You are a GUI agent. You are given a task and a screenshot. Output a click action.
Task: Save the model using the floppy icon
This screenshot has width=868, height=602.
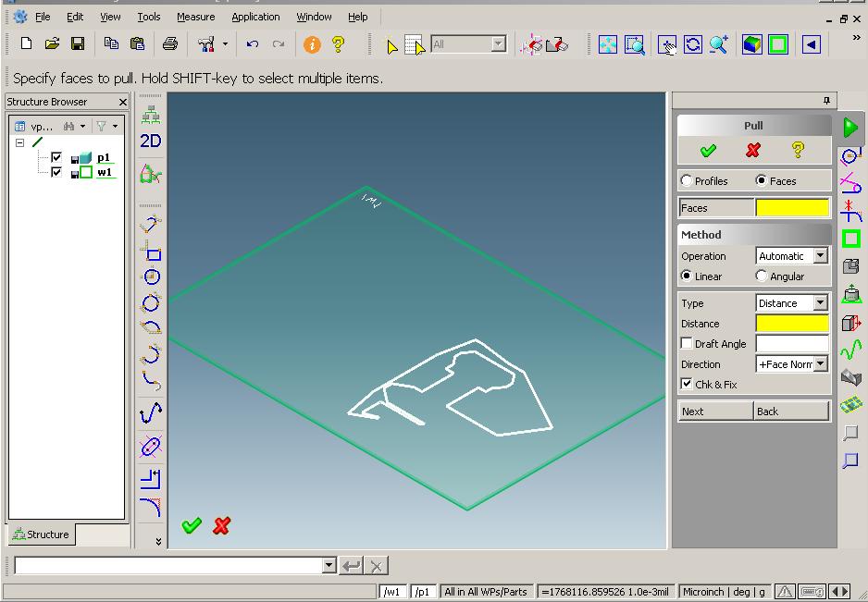[x=78, y=43]
